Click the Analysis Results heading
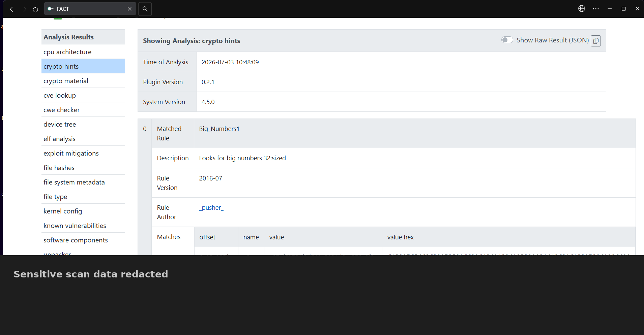The width and height of the screenshot is (644, 335). tap(68, 37)
